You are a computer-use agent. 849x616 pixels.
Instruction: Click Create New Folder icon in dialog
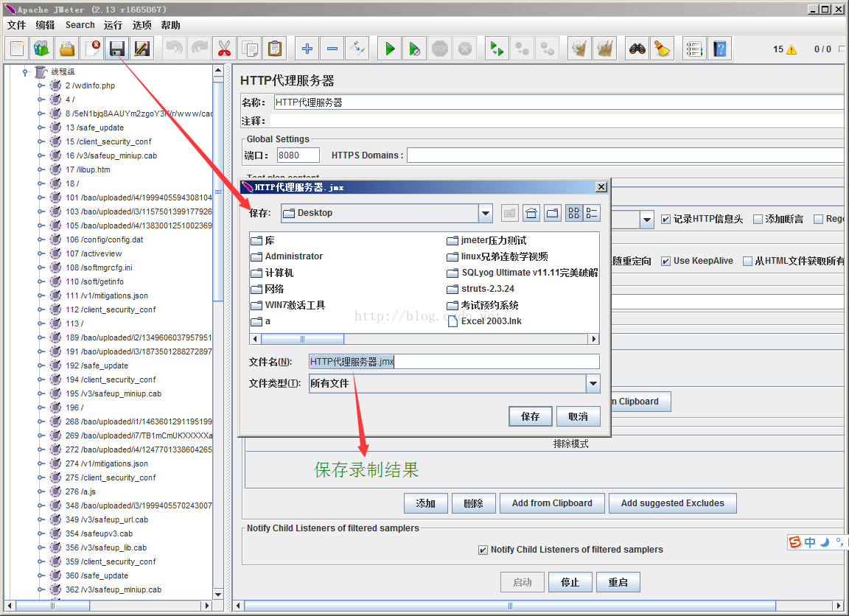(x=552, y=213)
